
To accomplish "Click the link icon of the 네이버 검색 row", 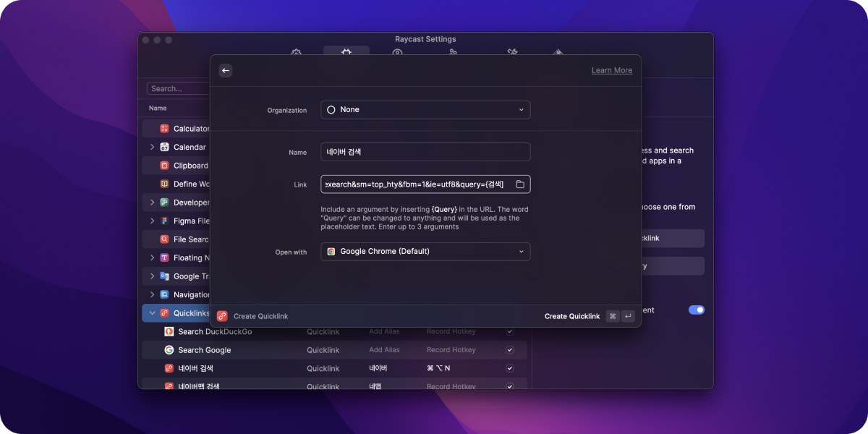I will click(x=169, y=368).
